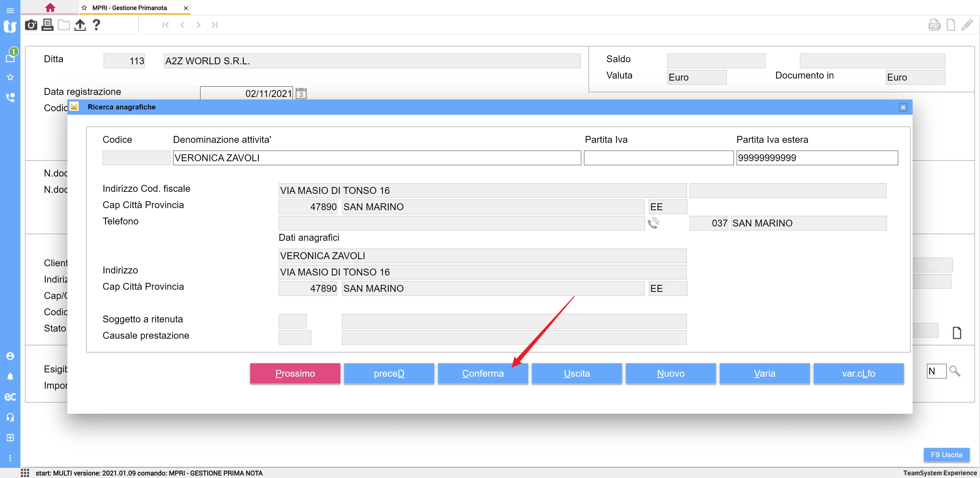Click the camera screenshot icon in toolbar
Viewport: 980px width, 478px height.
pyautogui.click(x=31, y=25)
